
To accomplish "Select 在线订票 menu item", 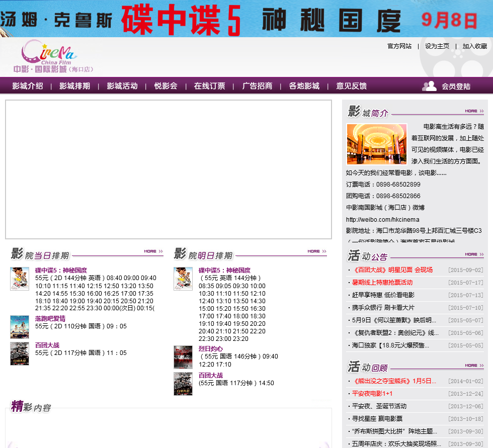I will [x=210, y=86].
